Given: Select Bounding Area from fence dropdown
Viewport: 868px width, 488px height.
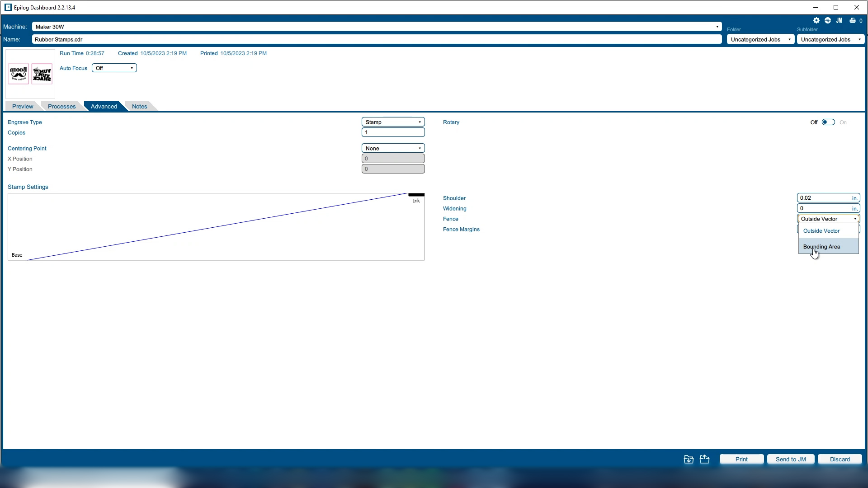Looking at the screenshot, I should tap(824, 246).
